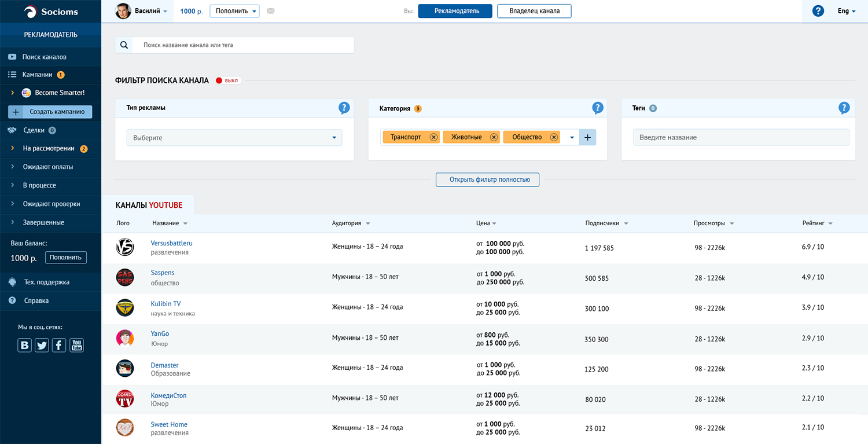Screen dimensions: 868x444
Task: Click Открыть фильтр полностью button
Action: (x=488, y=179)
